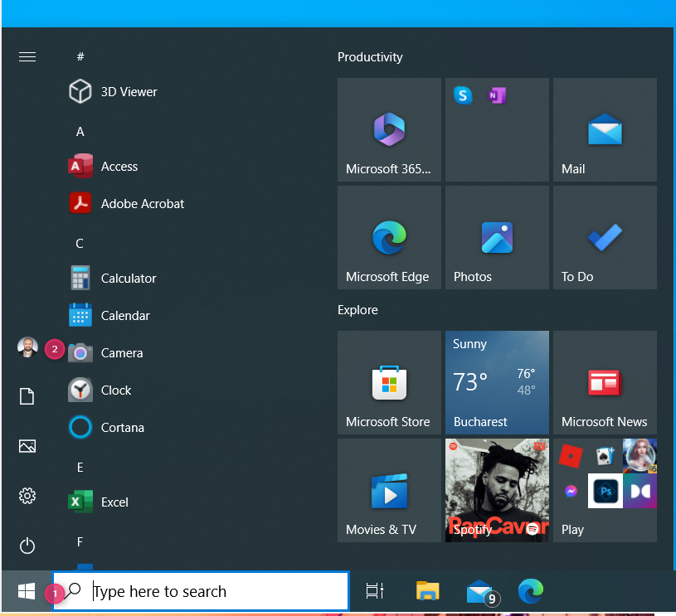Open the Microsoft Edge tile
Screen dimensions: 676x616
pos(389,237)
